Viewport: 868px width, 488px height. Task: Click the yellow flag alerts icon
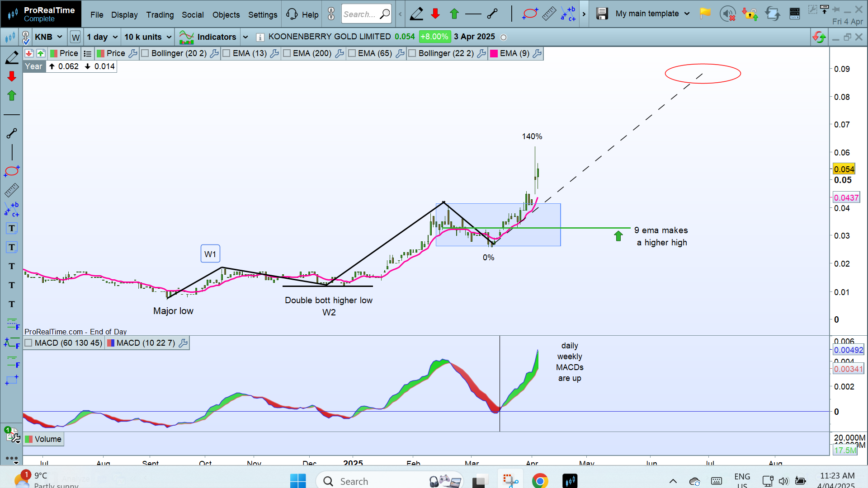click(x=705, y=14)
